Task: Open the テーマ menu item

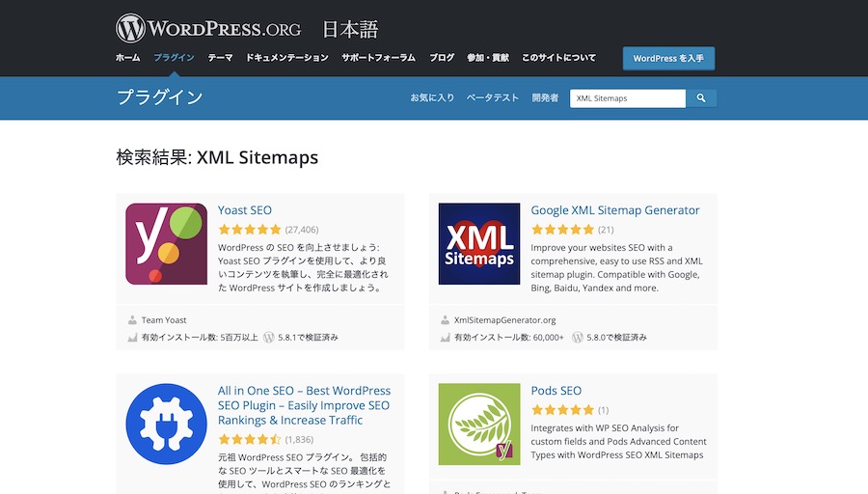Action: point(220,58)
